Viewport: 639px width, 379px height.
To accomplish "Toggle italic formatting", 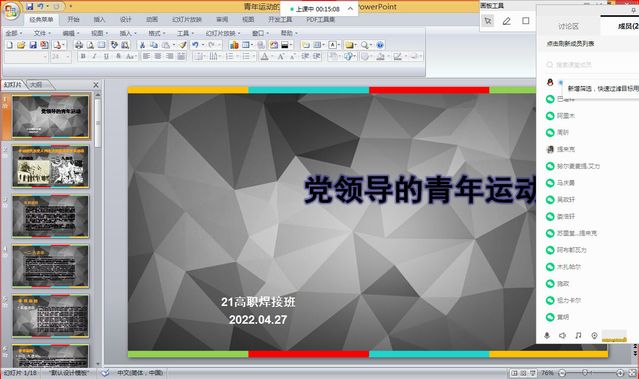I will [95, 56].
